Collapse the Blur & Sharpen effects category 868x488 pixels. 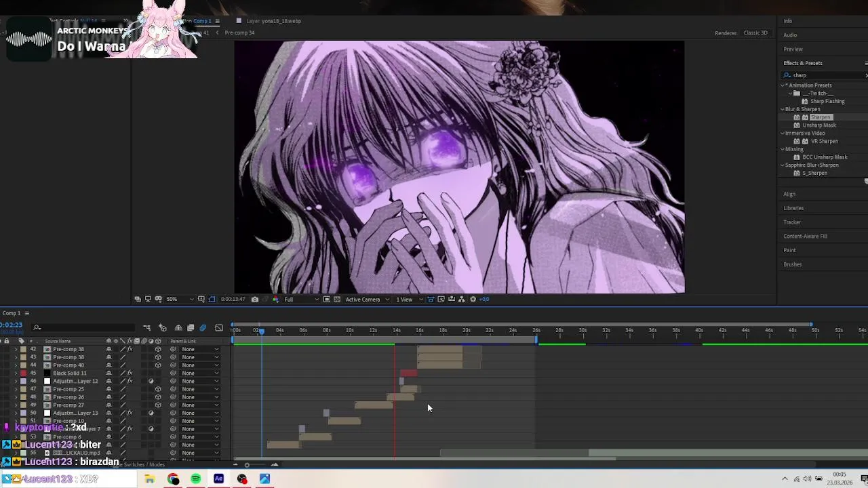point(783,109)
